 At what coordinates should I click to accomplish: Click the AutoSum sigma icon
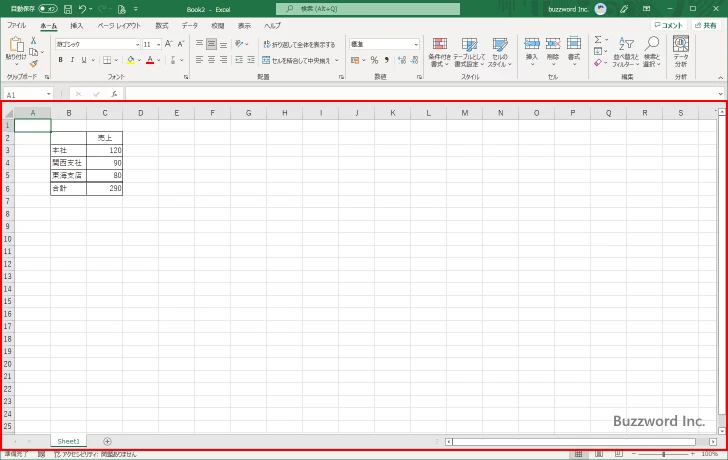pyautogui.click(x=598, y=40)
